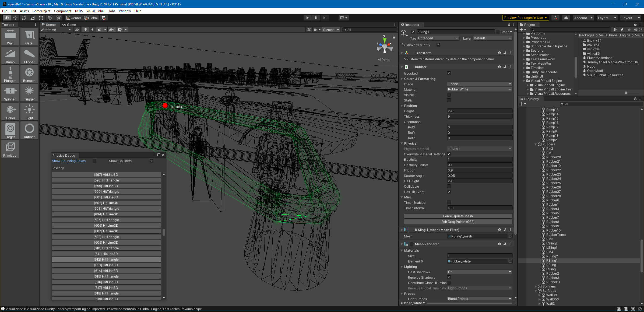
Task: Open the Layers dropdown button
Action: [x=607, y=18]
